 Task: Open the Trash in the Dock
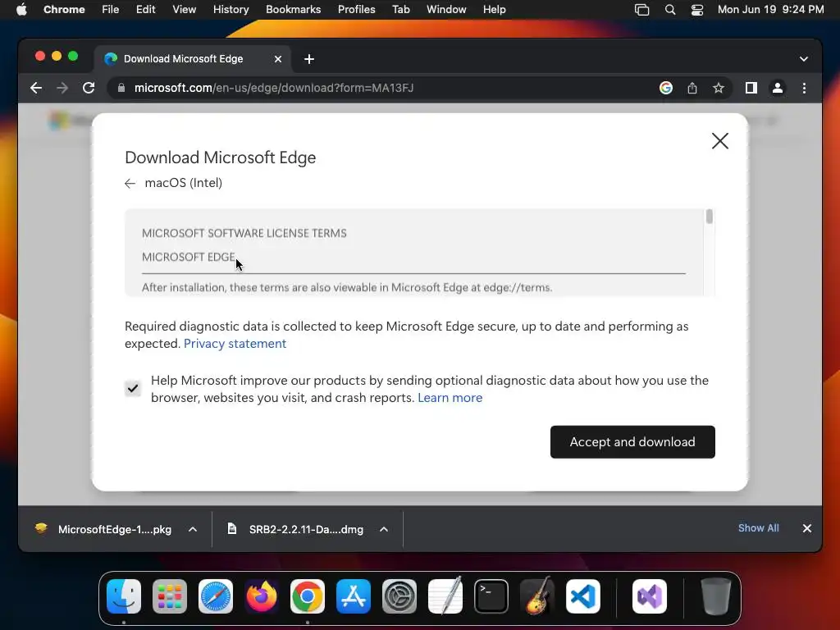click(715, 596)
